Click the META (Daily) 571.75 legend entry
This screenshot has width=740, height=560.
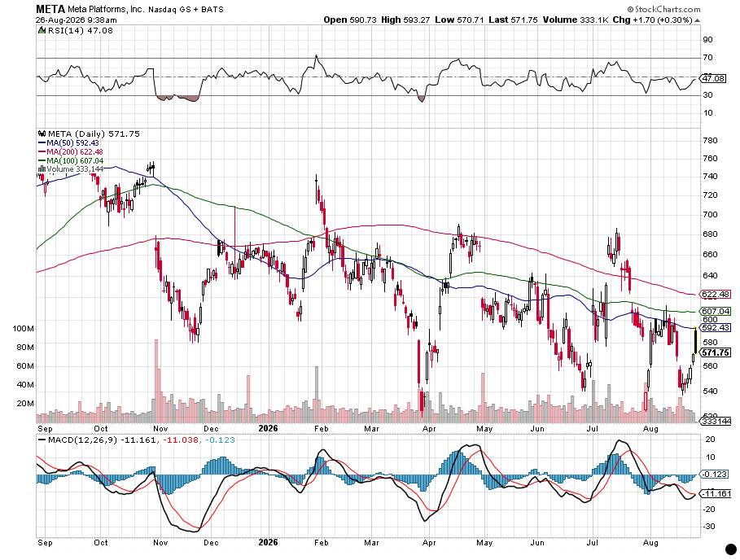[94, 134]
